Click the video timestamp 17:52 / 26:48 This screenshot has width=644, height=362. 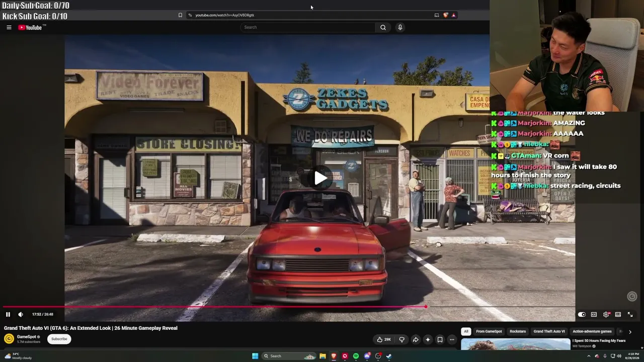point(43,314)
